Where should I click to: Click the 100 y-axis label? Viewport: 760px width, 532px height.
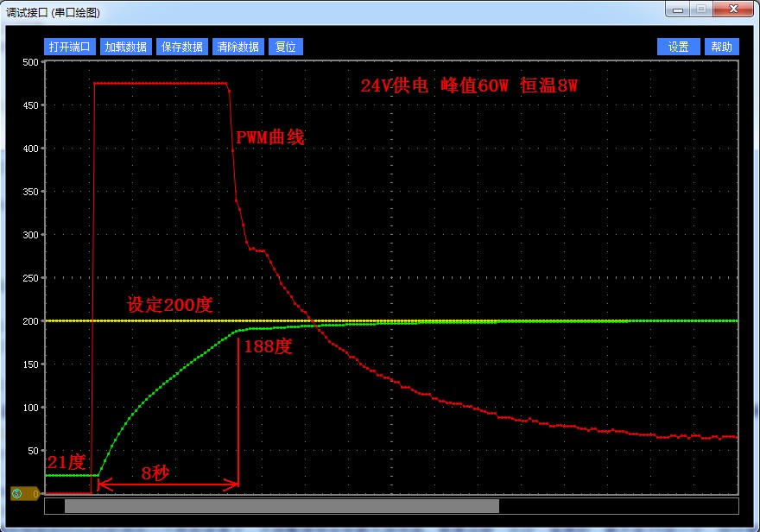[x=30, y=408]
